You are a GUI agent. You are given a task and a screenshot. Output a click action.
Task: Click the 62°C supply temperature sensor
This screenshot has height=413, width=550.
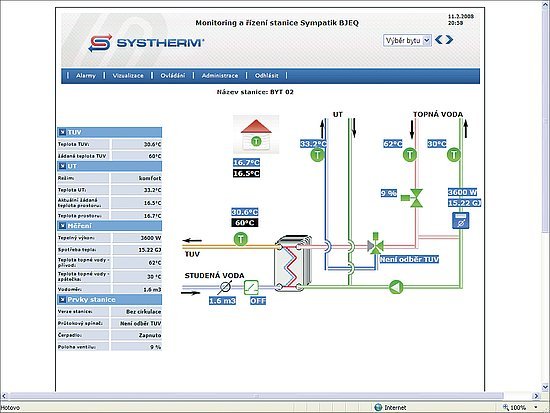[x=409, y=155]
